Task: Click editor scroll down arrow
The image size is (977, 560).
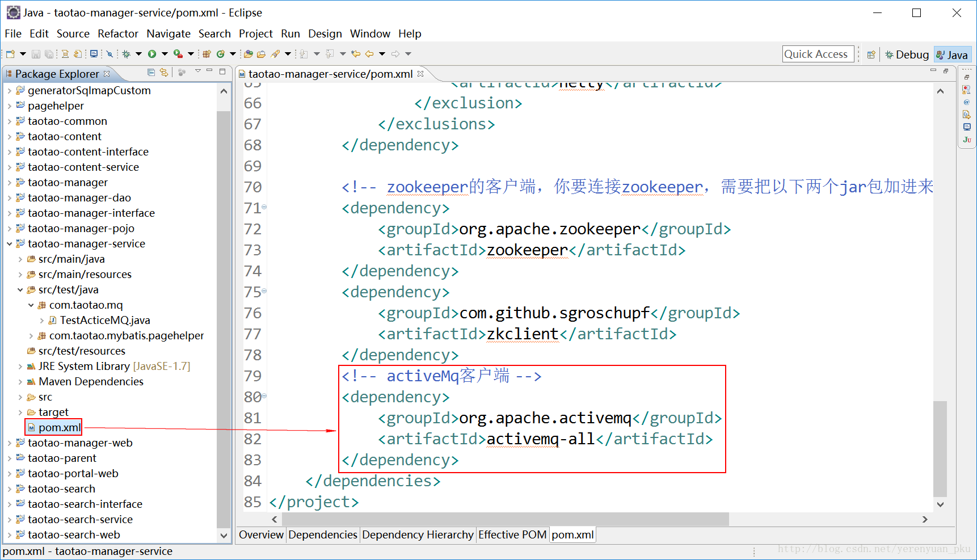Action: 940,504
